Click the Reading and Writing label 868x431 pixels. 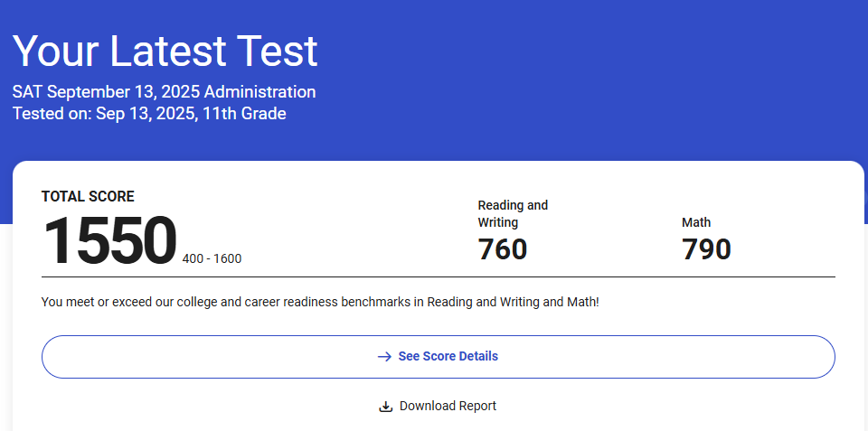click(x=513, y=213)
